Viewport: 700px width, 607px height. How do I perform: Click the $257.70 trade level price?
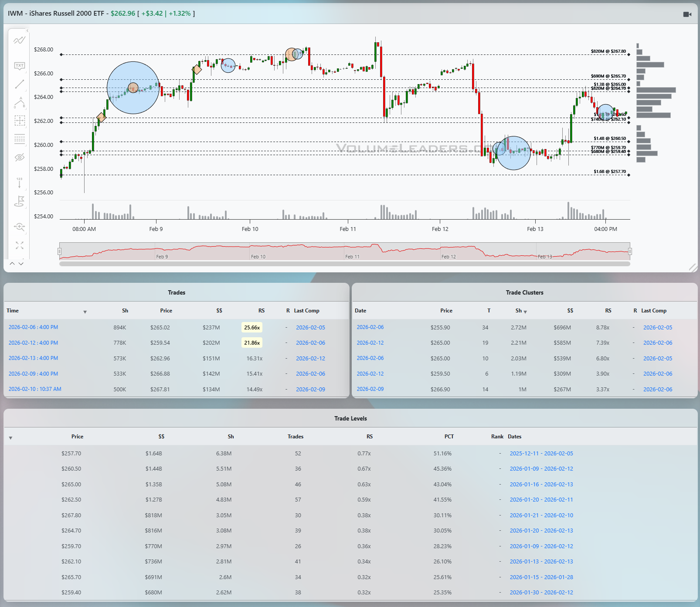pyautogui.click(x=71, y=454)
